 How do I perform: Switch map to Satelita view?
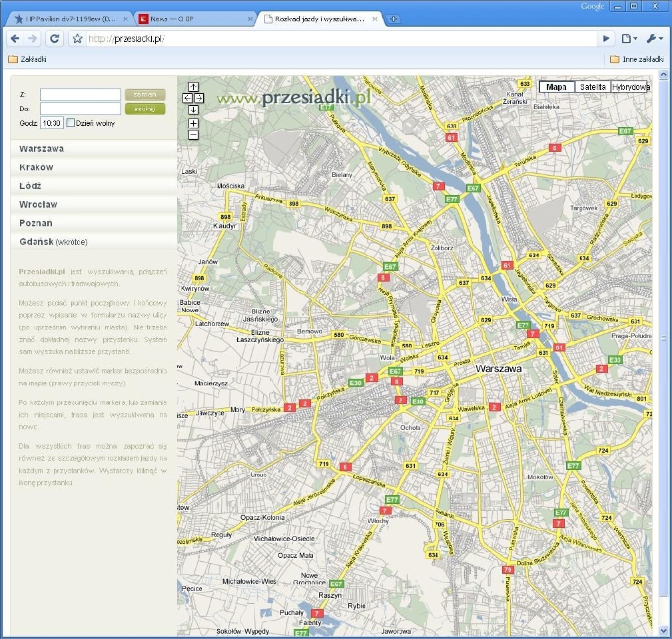592,87
